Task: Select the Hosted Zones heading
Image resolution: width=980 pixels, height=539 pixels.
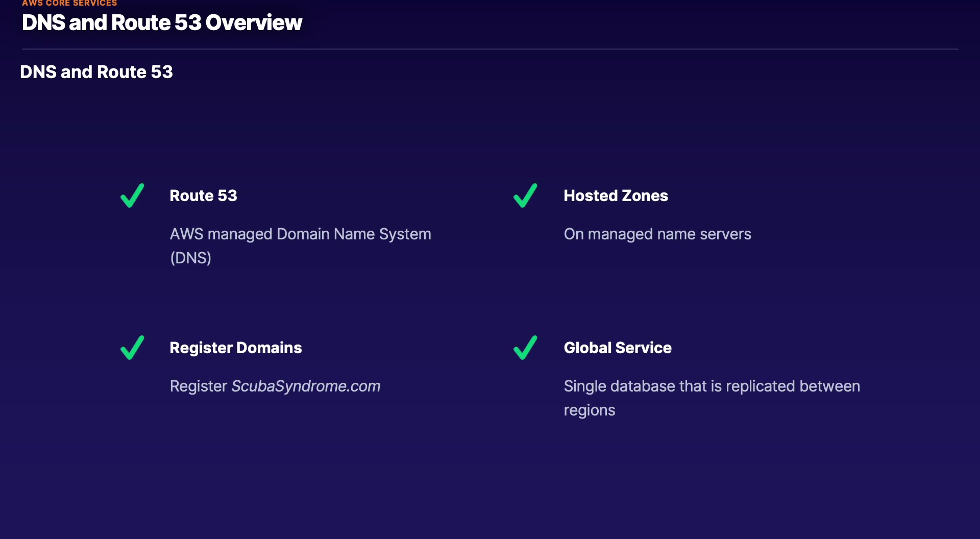Action: tap(616, 195)
